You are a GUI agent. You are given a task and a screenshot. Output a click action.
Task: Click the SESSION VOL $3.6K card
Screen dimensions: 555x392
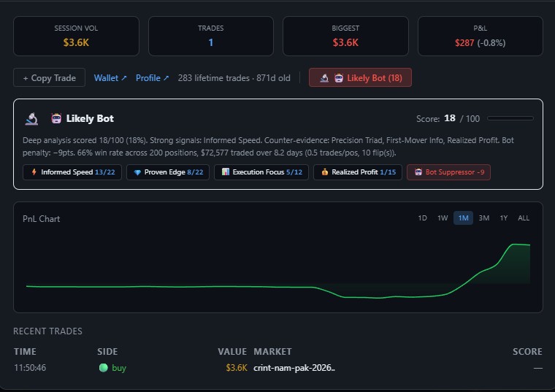(76, 36)
